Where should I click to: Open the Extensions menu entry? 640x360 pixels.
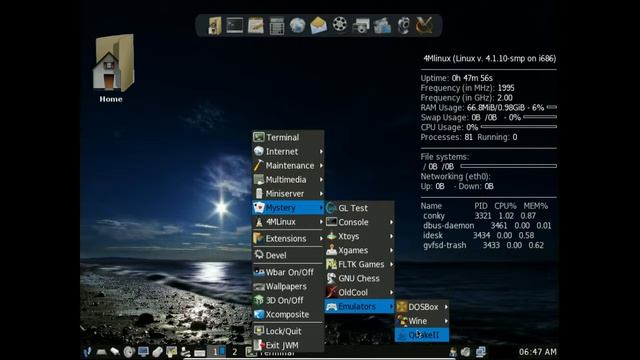click(x=288, y=238)
